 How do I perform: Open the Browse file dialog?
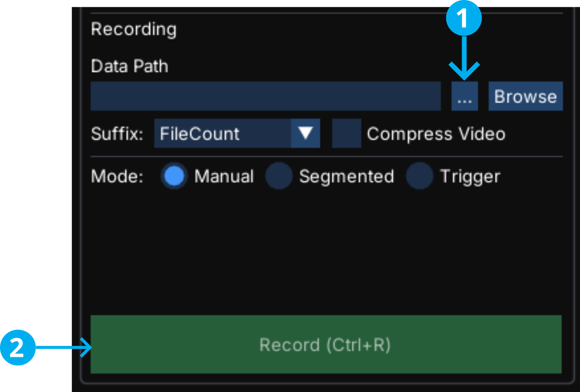(x=526, y=96)
